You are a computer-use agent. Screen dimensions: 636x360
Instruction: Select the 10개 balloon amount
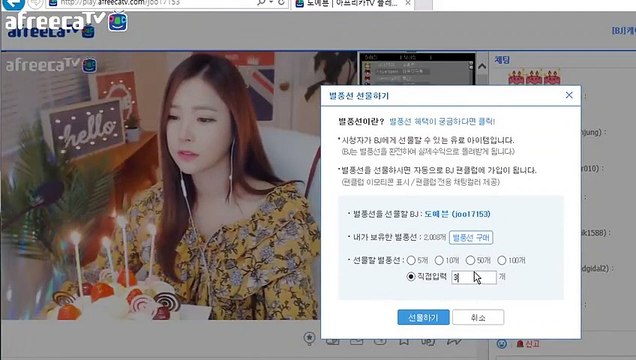(439, 260)
